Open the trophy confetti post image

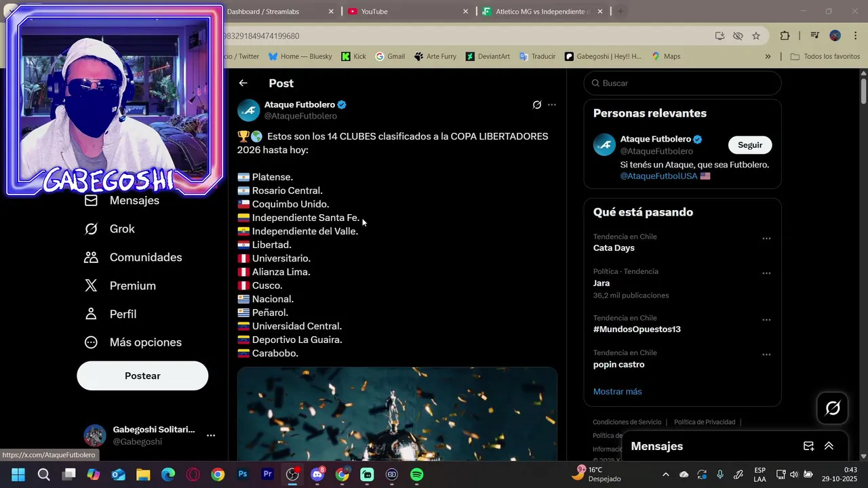coord(397,414)
